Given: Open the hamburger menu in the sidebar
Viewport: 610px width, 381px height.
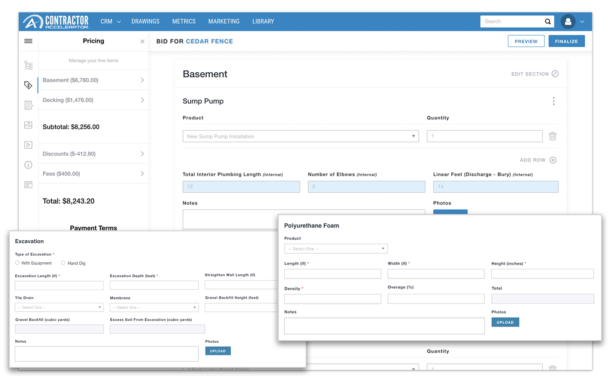Looking at the screenshot, I should pyautogui.click(x=28, y=41).
